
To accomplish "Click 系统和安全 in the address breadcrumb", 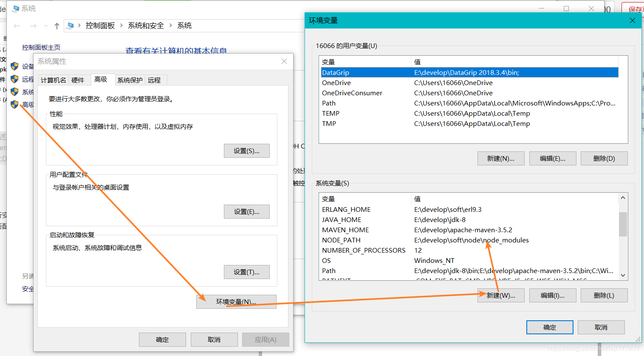I will (x=146, y=26).
